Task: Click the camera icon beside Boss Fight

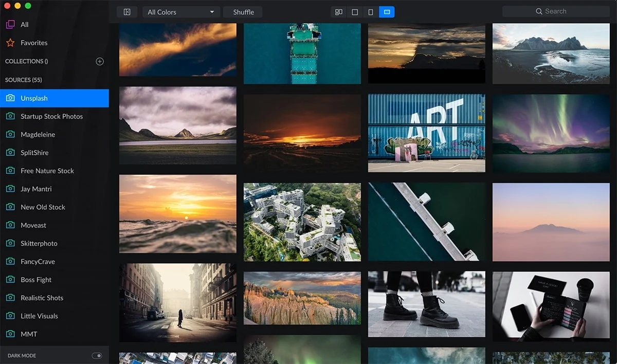Action: (x=10, y=280)
